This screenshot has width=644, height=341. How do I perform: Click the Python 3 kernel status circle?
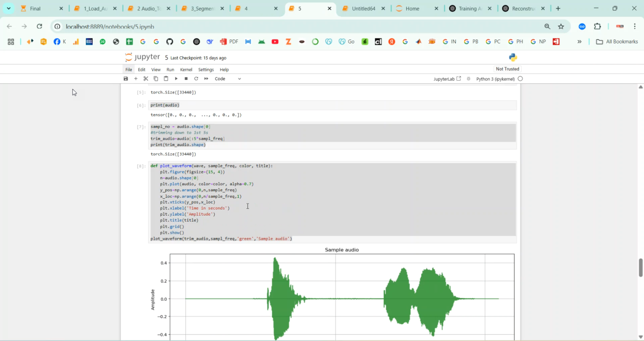[x=520, y=79]
